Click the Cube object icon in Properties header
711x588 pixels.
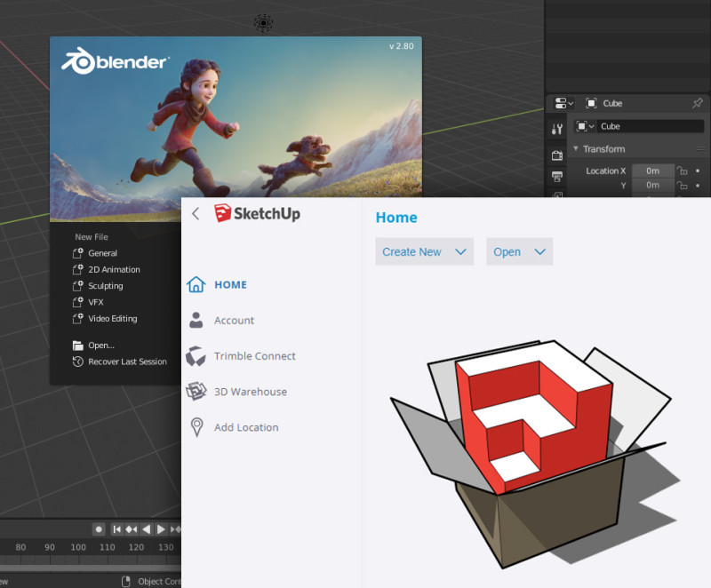[x=591, y=103]
